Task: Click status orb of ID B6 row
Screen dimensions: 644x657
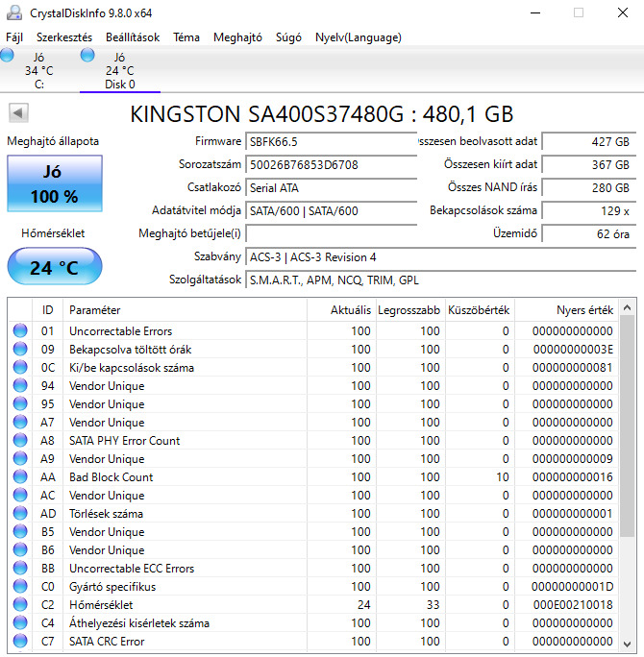Action: click(20, 549)
